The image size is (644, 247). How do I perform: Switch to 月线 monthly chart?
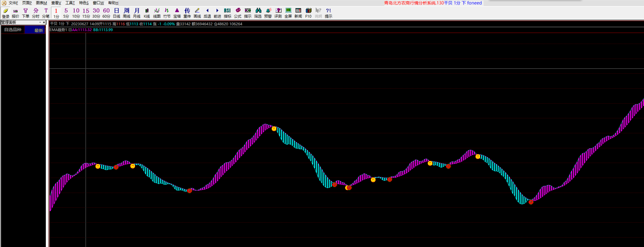click(x=136, y=13)
